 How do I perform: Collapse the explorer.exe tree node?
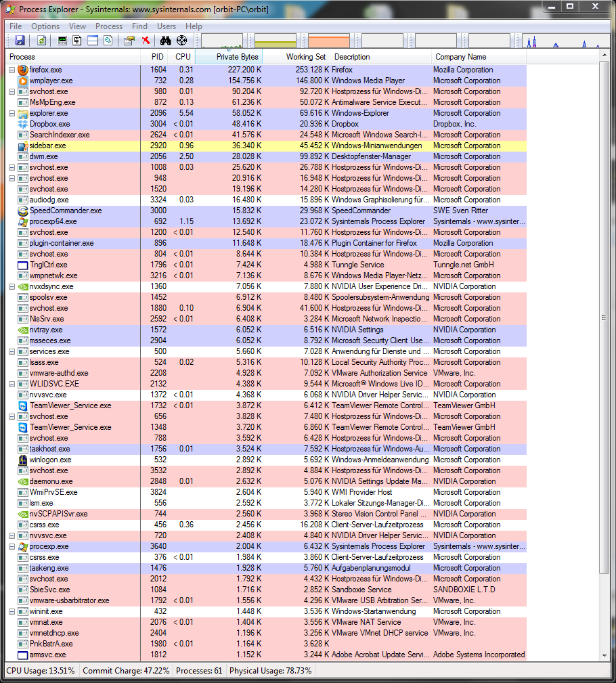12,113
